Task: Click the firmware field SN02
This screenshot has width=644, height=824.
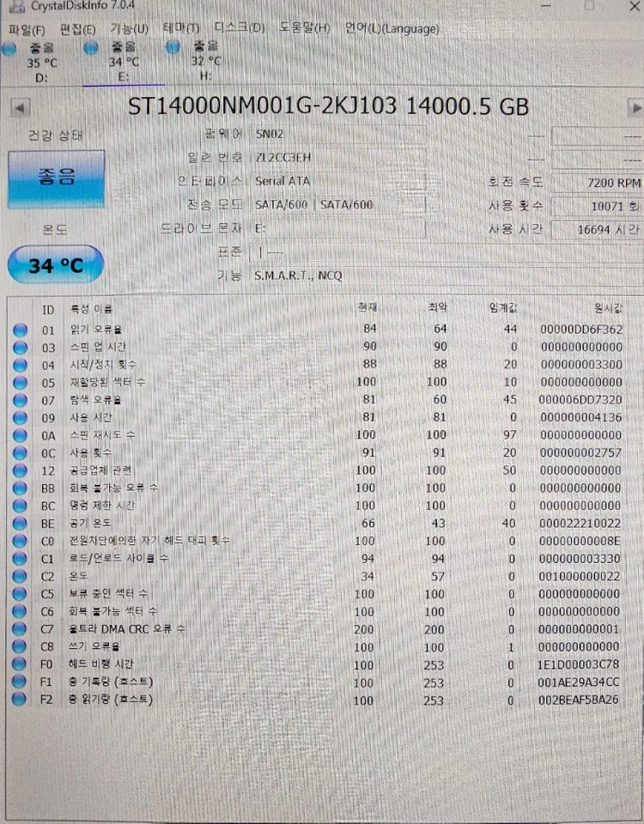Action: [x=338, y=135]
